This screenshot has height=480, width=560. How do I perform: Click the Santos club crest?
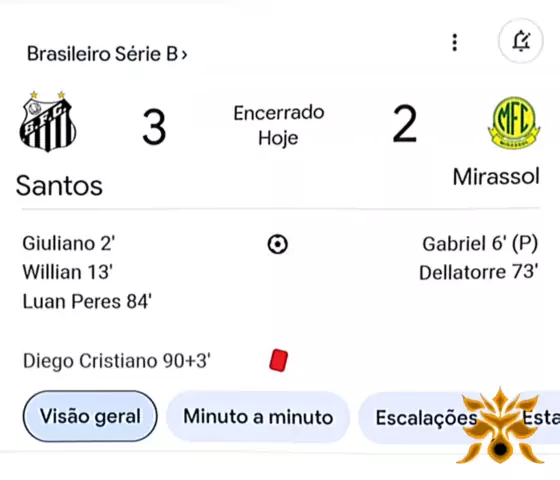[48, 121]
